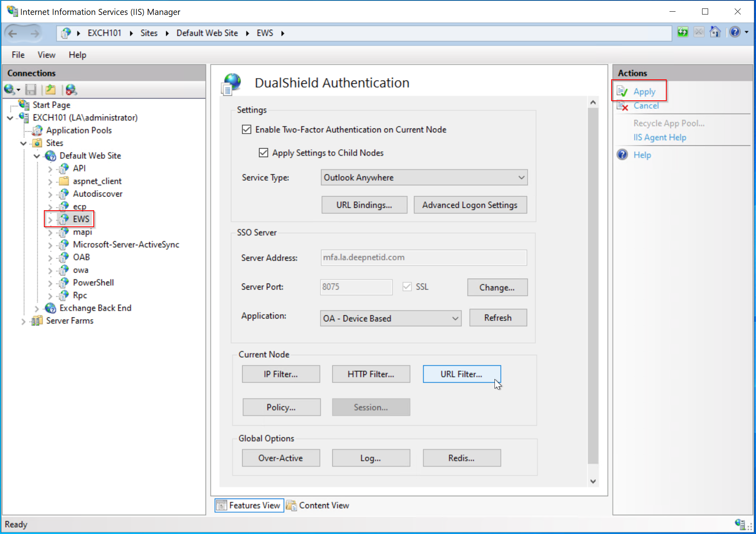Screen dimensions: 756x534
Task: Click the Server Address input field
Action: coord(424,258)
